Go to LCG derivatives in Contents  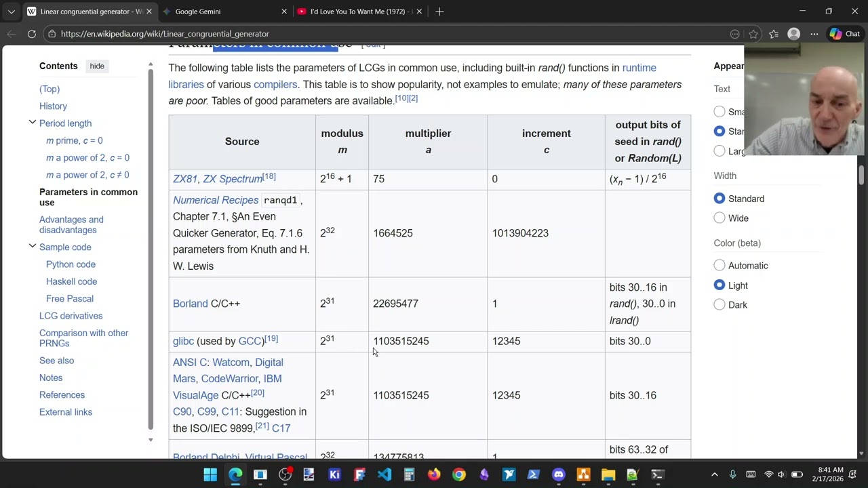click(71, 316)
